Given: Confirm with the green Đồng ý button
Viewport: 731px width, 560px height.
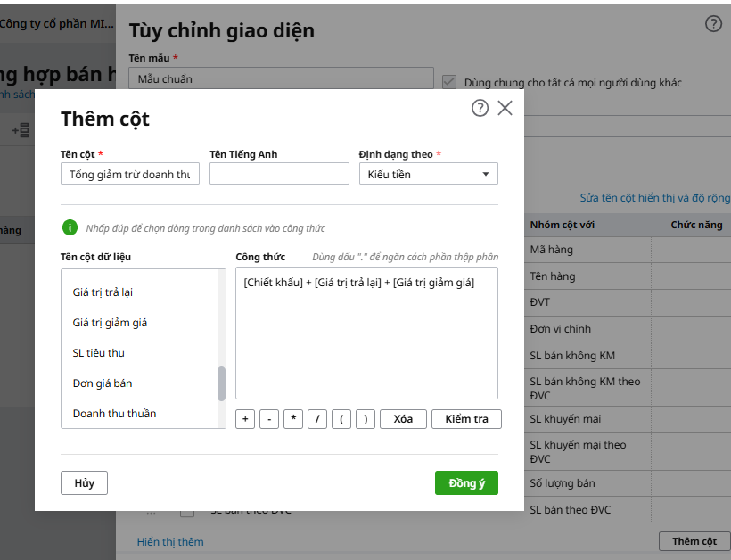Looking at the screenshot, I should coord(466,482).
